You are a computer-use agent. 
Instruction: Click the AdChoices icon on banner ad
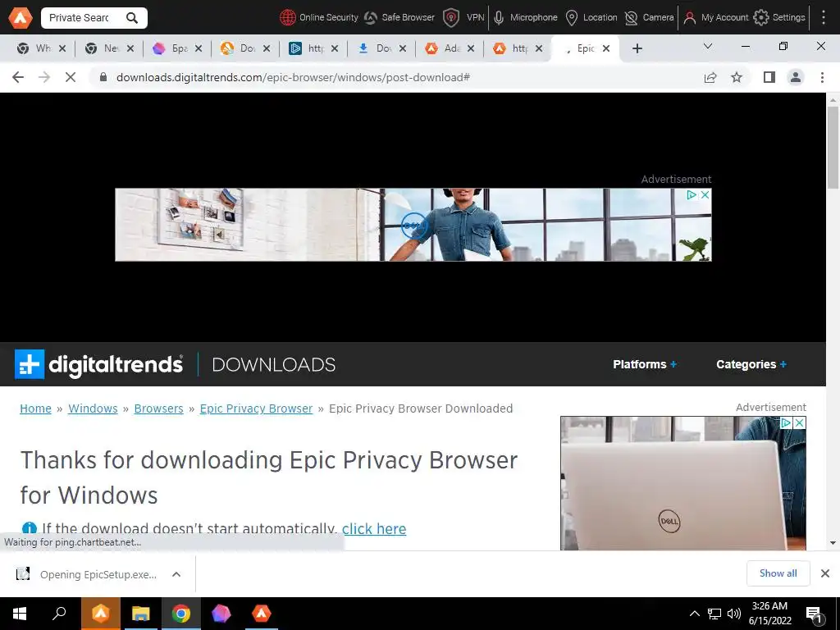pos(692,195)
